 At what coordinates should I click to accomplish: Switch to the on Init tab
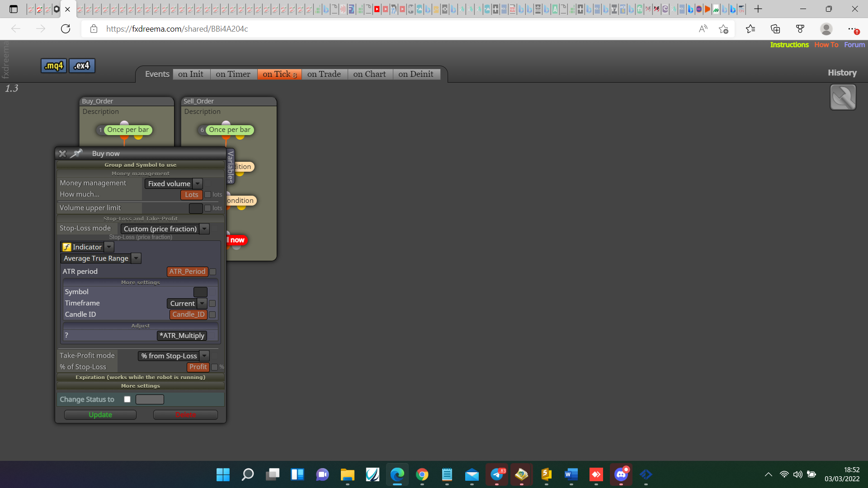pos(191,74)
